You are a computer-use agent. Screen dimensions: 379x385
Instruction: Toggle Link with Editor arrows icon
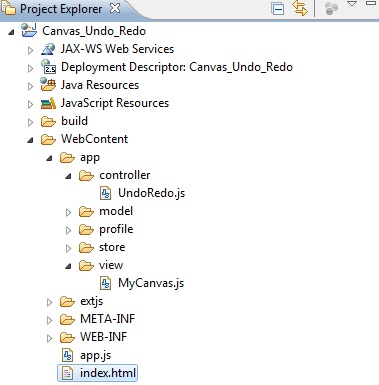[300, 8]
